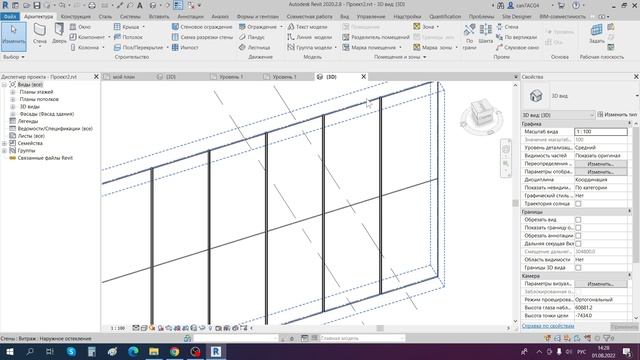Image resolution: width=640 pixels, height=360 pixels.
Task: Select Wall opening (Стена) tool
Action: tap(507, 27)
